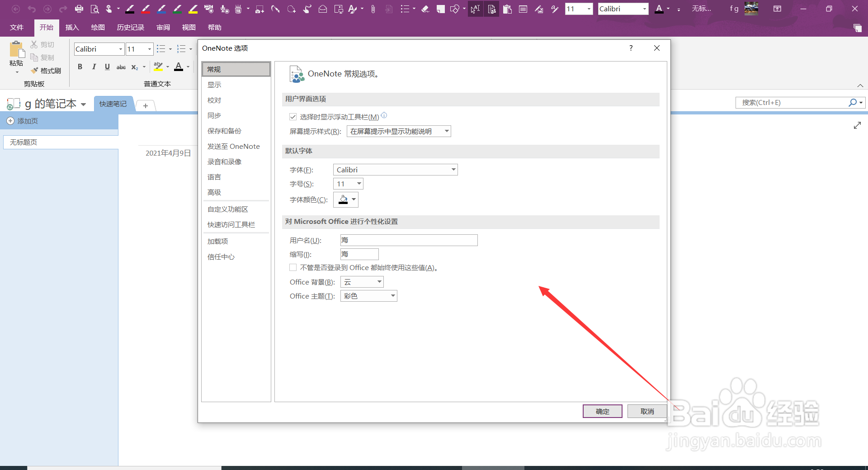The width and height of the screenshot is (868, 470).
Task: Click the 确定 button
Action: 602,411
